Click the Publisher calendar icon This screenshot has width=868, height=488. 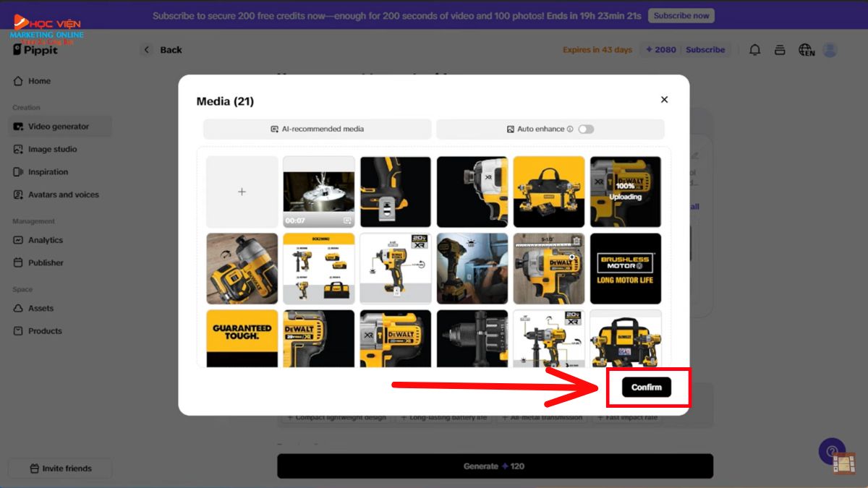(x=19, y=262)
